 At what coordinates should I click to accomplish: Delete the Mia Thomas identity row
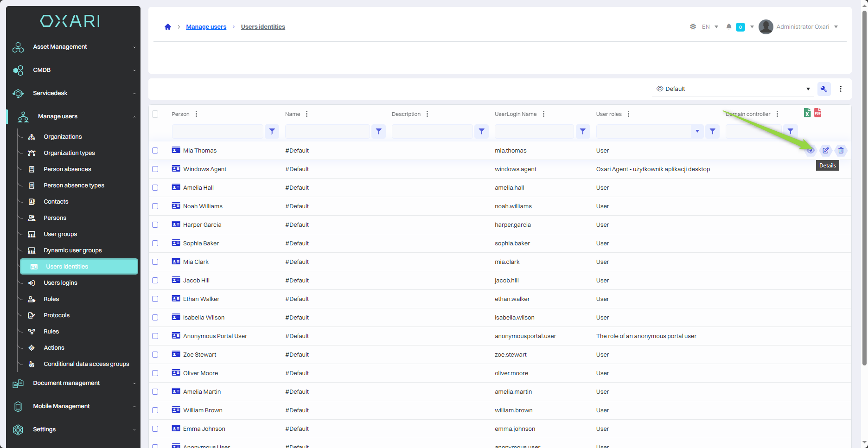point(841,150)
